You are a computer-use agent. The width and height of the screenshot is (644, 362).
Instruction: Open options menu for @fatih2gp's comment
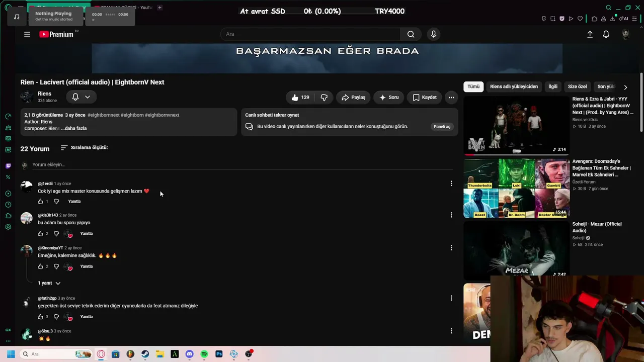(x=451, y=298)
